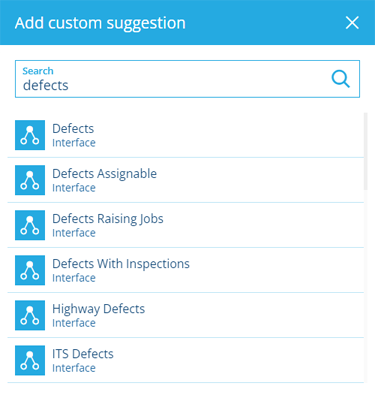Click the Defects Raising Jobs icon

(30, 225)
